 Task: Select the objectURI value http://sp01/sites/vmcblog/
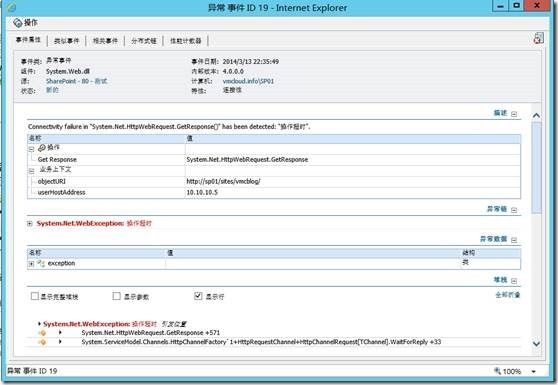point(223,181)
